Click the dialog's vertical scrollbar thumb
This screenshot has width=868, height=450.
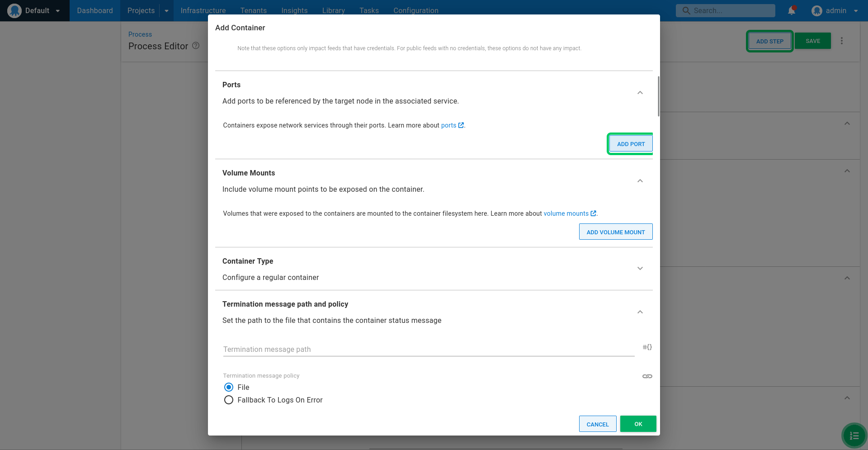(x=658, y=96)
